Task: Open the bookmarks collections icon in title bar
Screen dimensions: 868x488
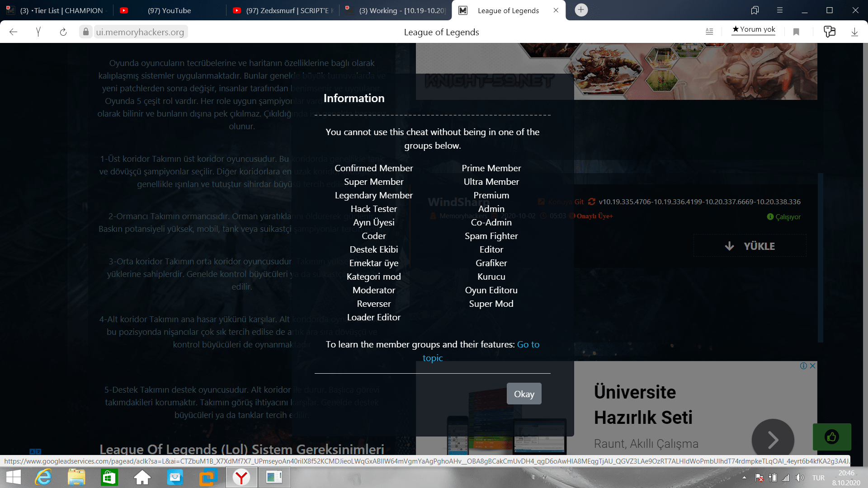Action: (755, 10)
